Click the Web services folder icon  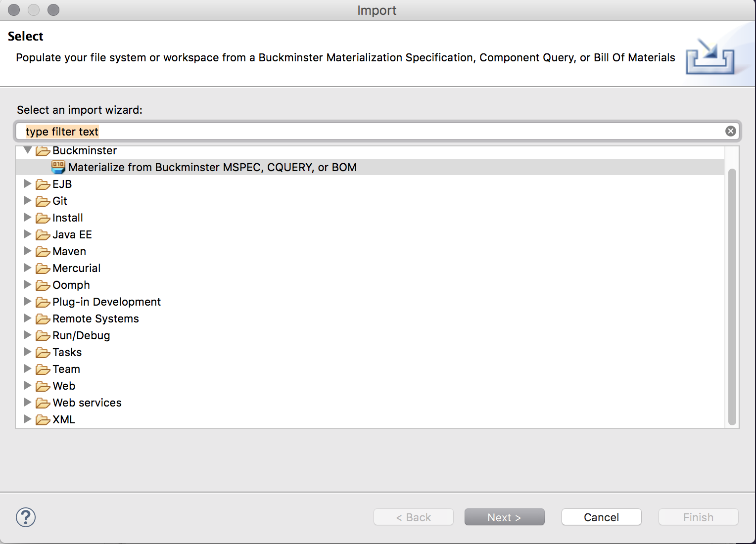pyautogui.click(x=43, y=403)
